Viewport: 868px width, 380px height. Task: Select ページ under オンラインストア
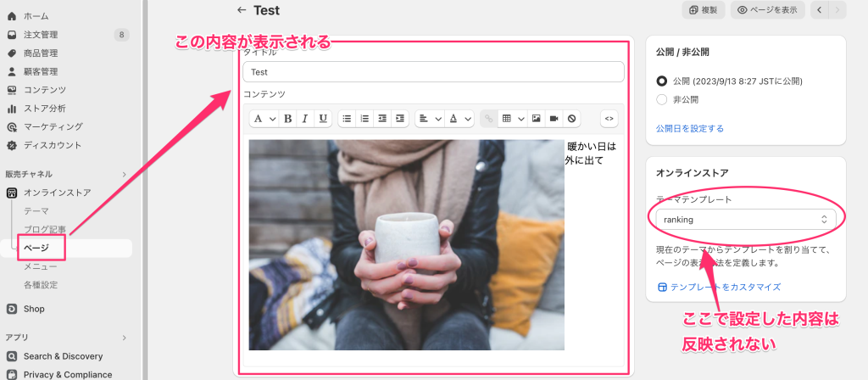(36, 249)
